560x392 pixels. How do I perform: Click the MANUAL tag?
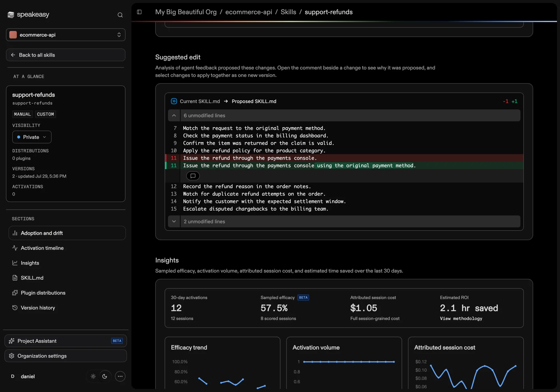(x=22, y=114)
